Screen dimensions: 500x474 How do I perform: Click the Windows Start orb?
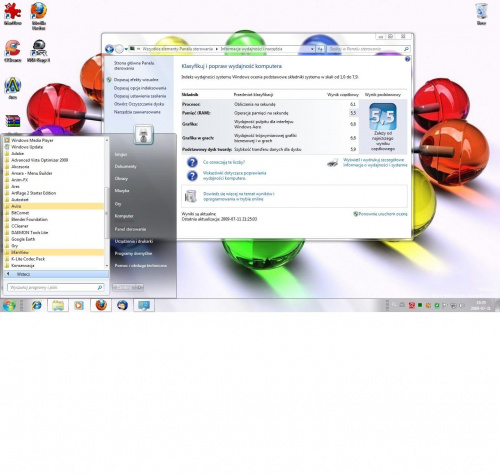(9, 305)
